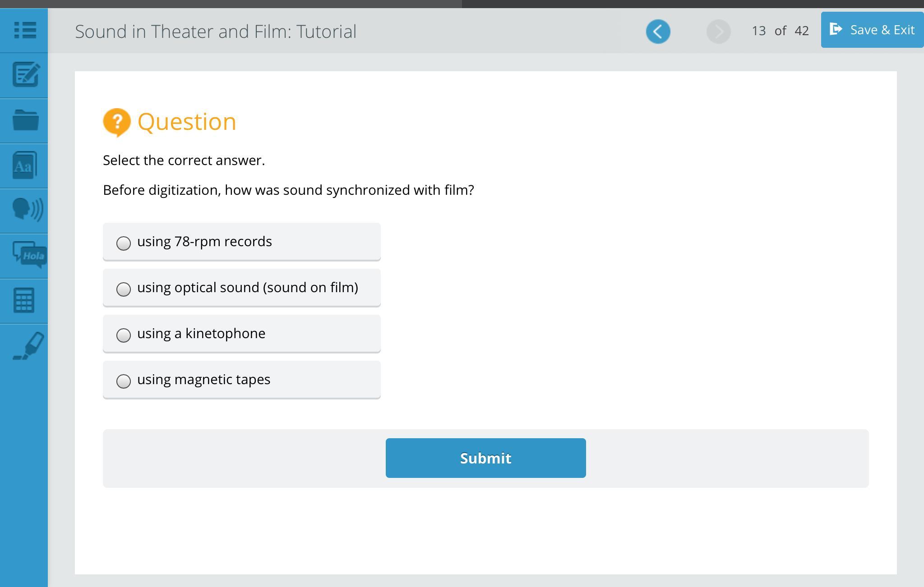Image resolution: width=924 pixels, height=587 pixels.
Task: Pick the 'using a kinetophone' answer
Action: pos(124,335)
